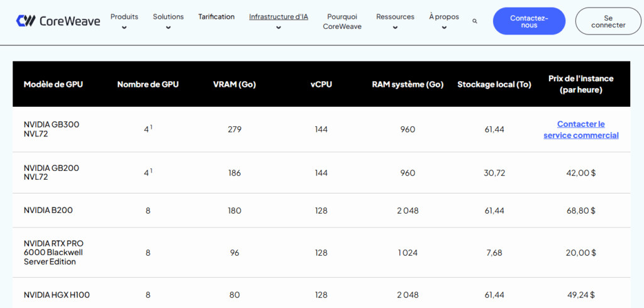Viewport: 644px width, 308px height.
Task: Open the Pourquoi CoreWeave menu item
Action: [x=342, y=21]
